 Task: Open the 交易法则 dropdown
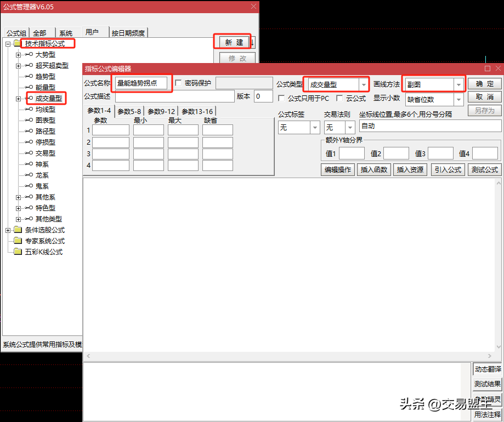click(350, 128)
